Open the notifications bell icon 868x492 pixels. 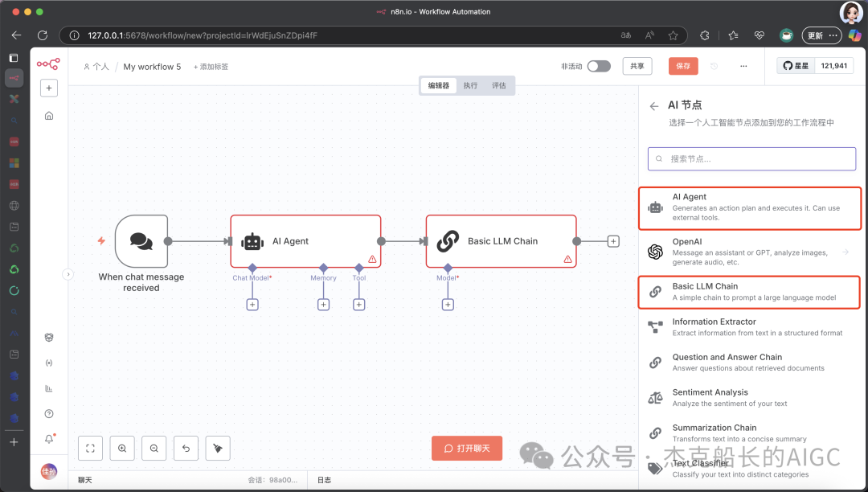[x=49, y=439]
